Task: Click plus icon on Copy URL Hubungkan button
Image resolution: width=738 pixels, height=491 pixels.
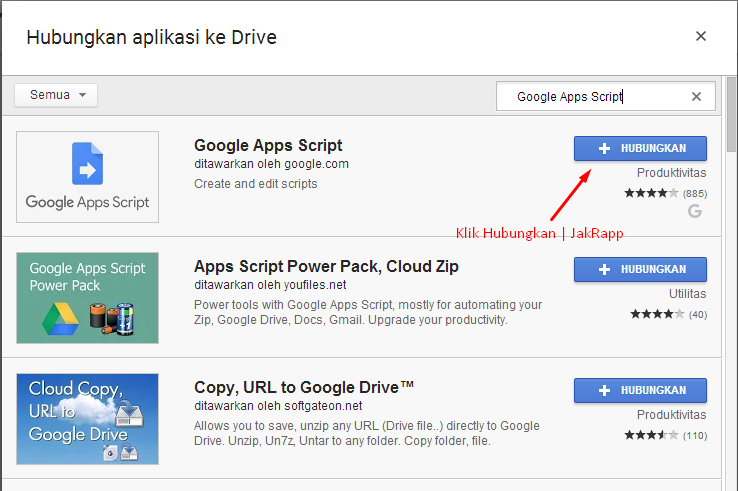Action: click(604, 390)
